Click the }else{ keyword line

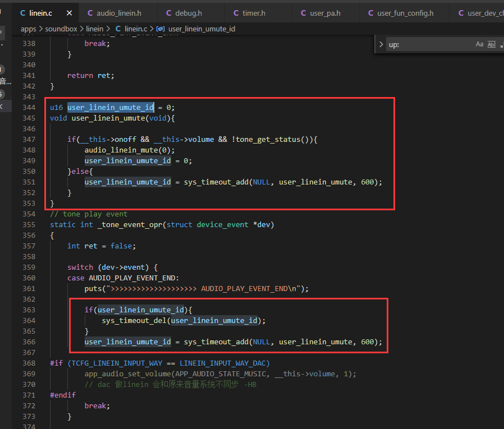[x=80, y=171]
